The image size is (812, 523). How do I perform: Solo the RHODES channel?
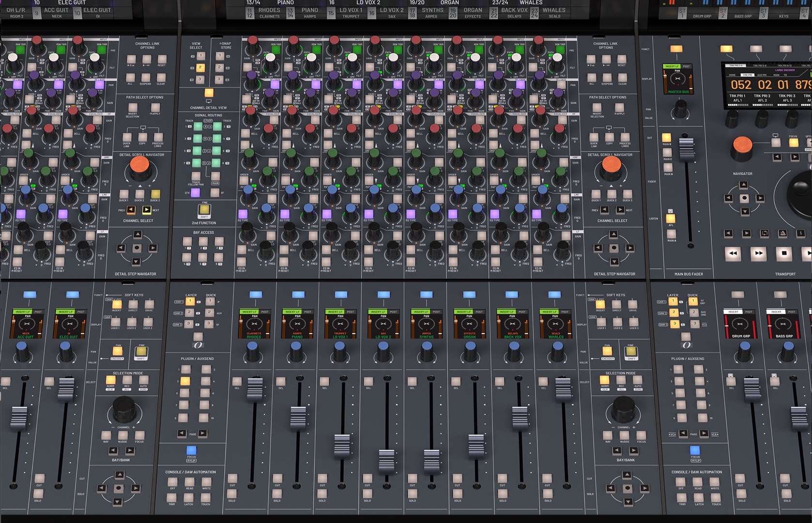coord(232,493)
